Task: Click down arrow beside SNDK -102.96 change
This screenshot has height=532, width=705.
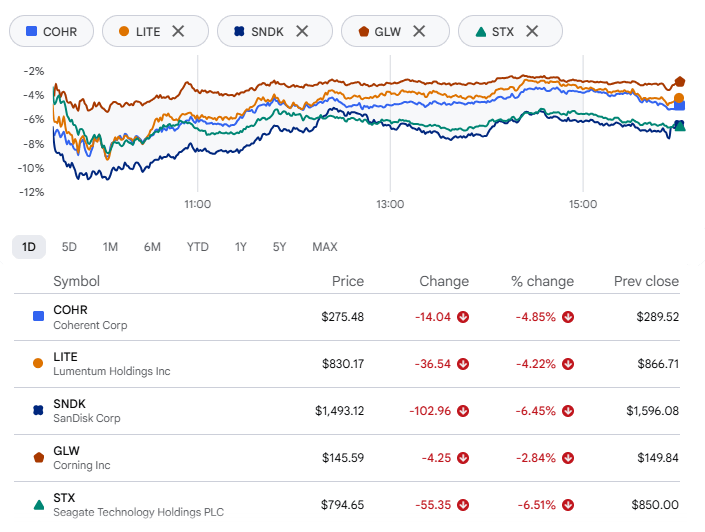Action: point(463,411)
